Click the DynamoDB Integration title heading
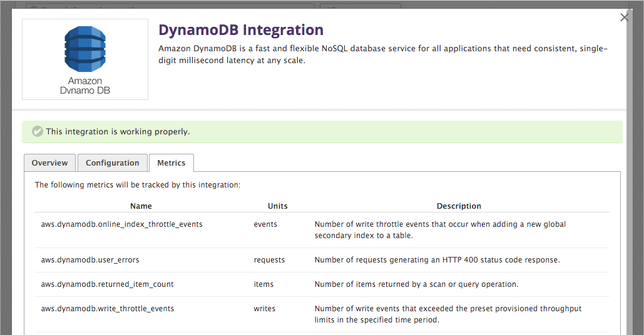This screenshot has height=335, width=644. point(240,30)
